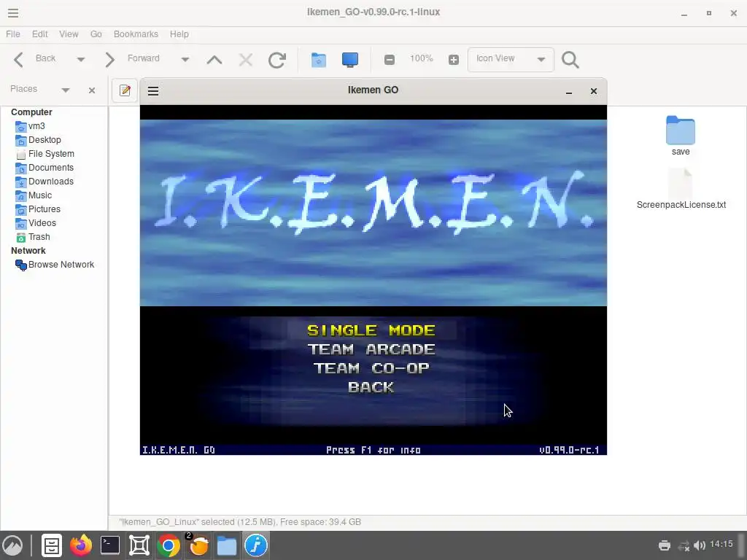Screen dimensions: 747x560
Task: Close the Ikemen GO window
Action: (594, 91)
